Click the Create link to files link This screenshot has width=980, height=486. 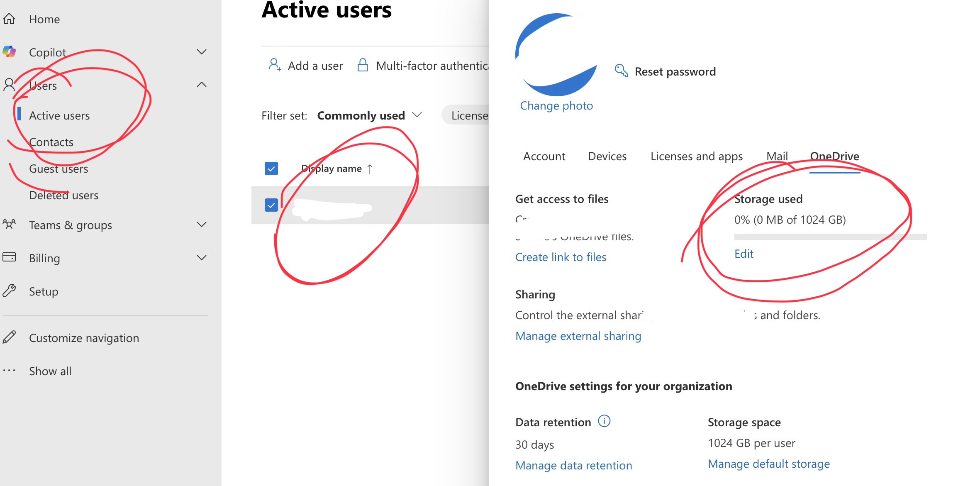[x=561, y=257]
